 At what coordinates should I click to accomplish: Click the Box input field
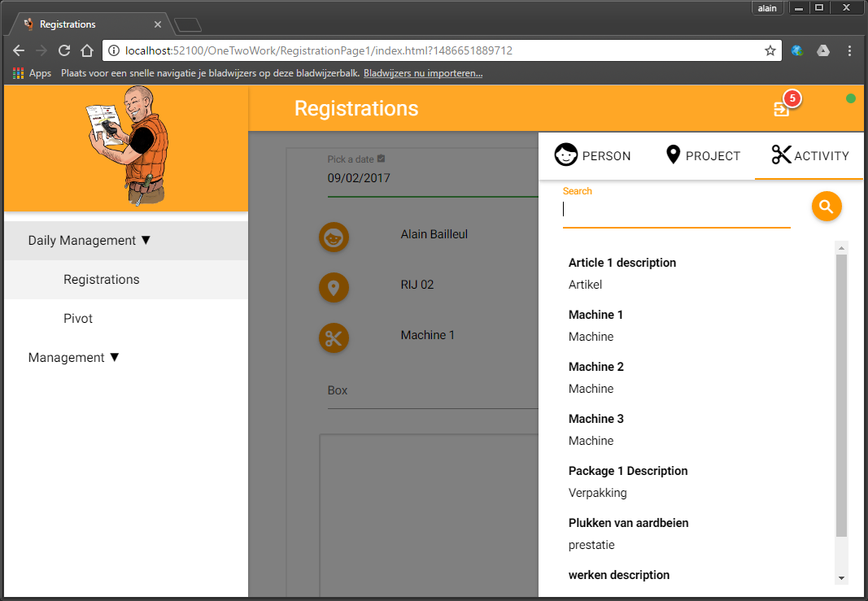click(433, 390)
